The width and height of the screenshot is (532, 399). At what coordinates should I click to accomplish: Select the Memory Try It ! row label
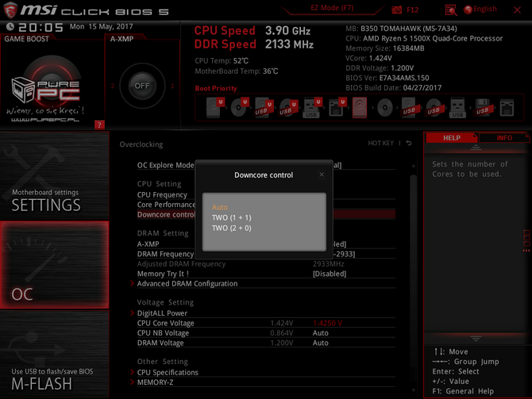(x=163, y=274)
